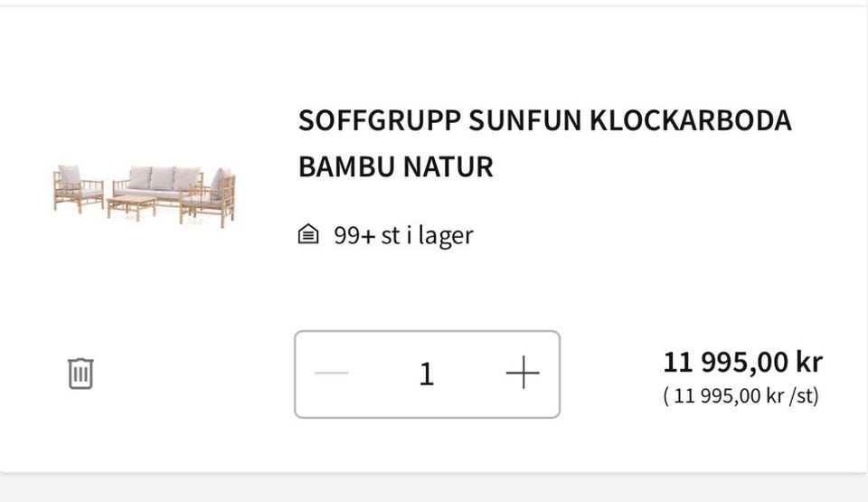Screen dimensions: 868x502
Task: Open the "BAMBU NATUR" title line
Action: [x=395, y=167]
